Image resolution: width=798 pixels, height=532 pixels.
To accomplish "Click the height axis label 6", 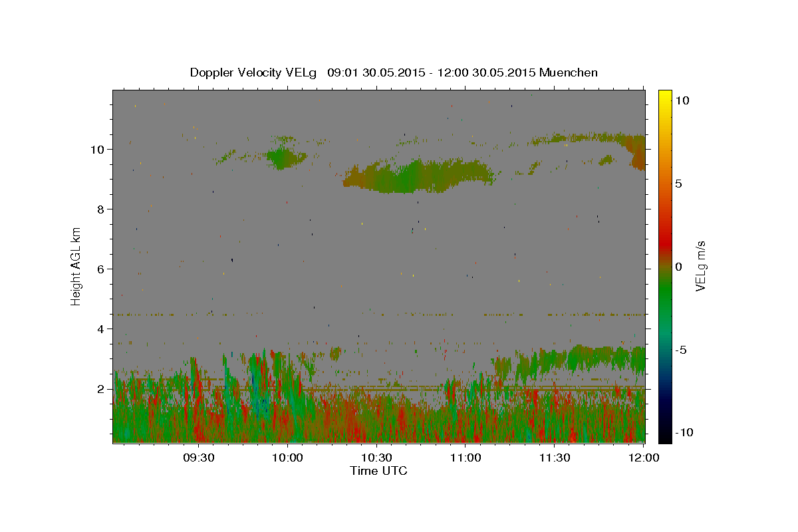I will click(102, 269).
